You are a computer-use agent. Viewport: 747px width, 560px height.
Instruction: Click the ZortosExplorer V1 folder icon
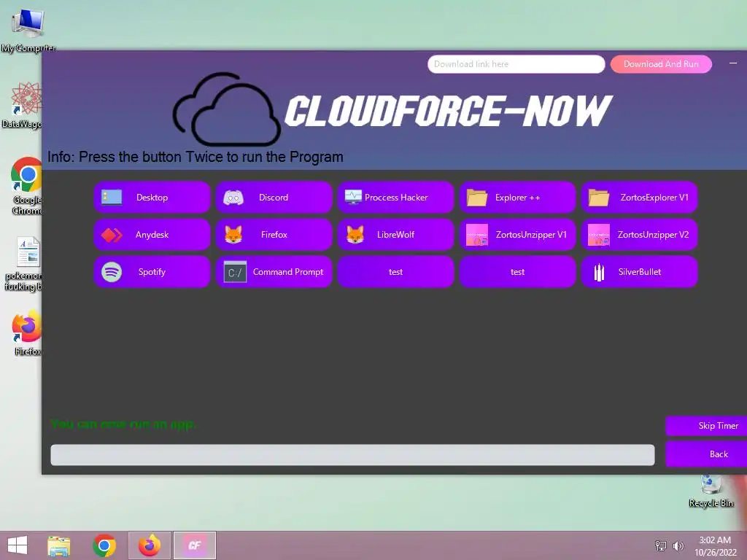click(x=599, y=197)
